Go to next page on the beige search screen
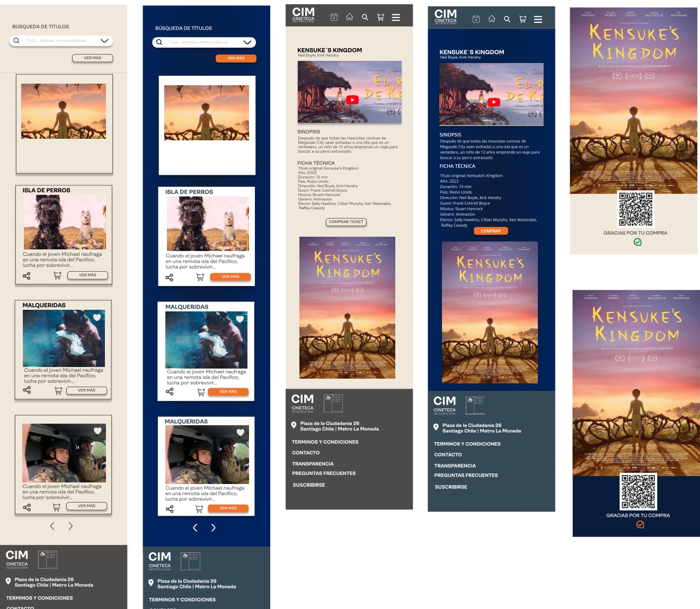The image size is (700, 609). click(70, 526)
